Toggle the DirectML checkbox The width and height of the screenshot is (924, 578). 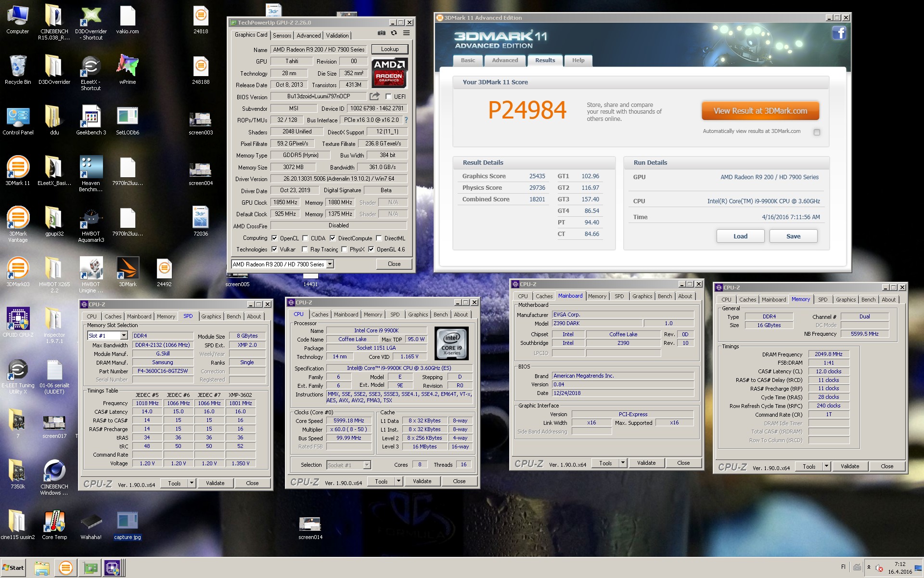tap(379, 238)
